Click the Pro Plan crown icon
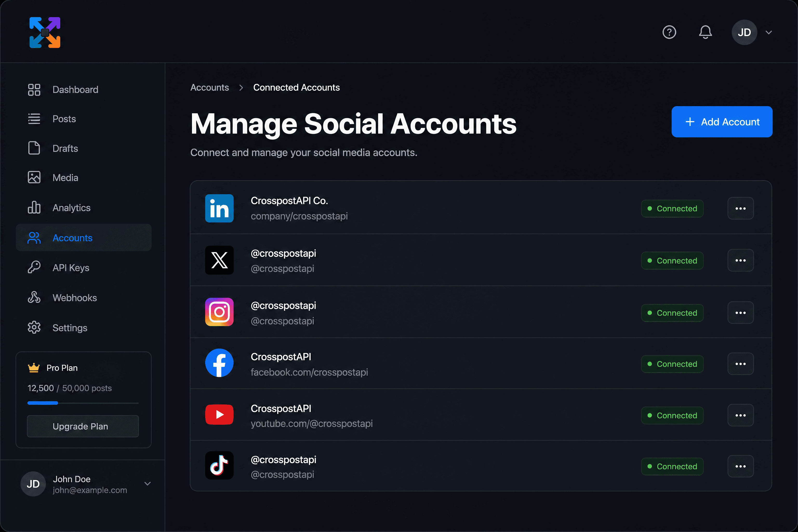798x532 pixels. click(x=34, y=368)
